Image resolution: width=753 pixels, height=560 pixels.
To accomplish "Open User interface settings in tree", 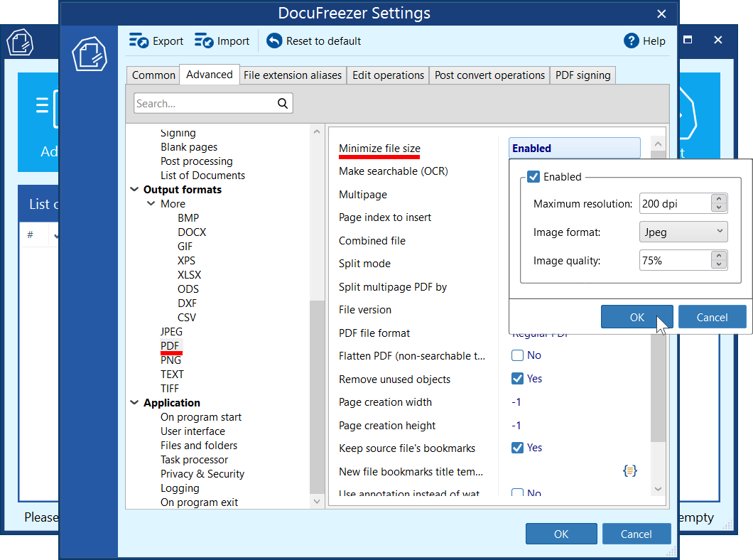I will (193, 431).
